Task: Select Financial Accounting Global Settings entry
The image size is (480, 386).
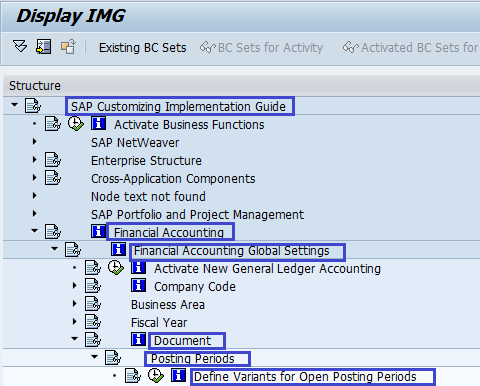Action: pos(232,251)
